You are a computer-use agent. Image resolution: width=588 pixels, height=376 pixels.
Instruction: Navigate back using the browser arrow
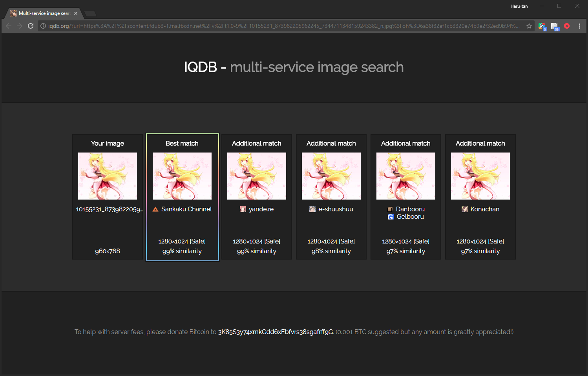pyautogui.click(x=9, y=26)
